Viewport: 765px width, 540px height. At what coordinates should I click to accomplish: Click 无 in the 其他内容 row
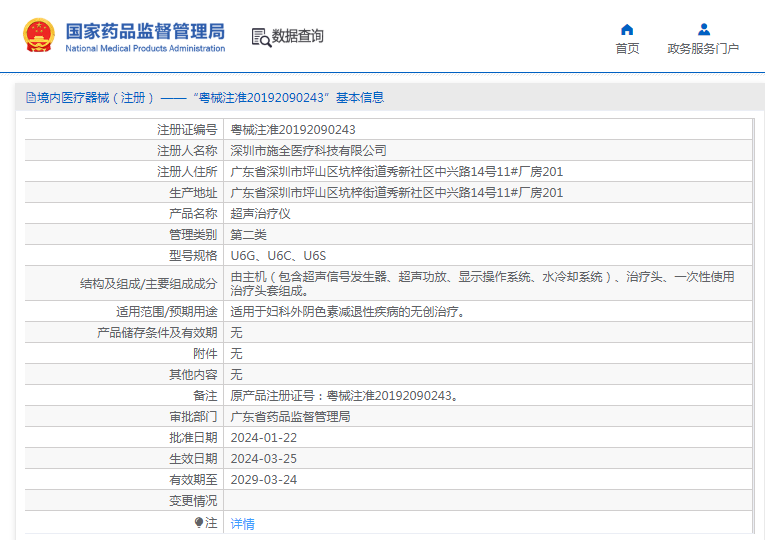click(x=236, y=375)
